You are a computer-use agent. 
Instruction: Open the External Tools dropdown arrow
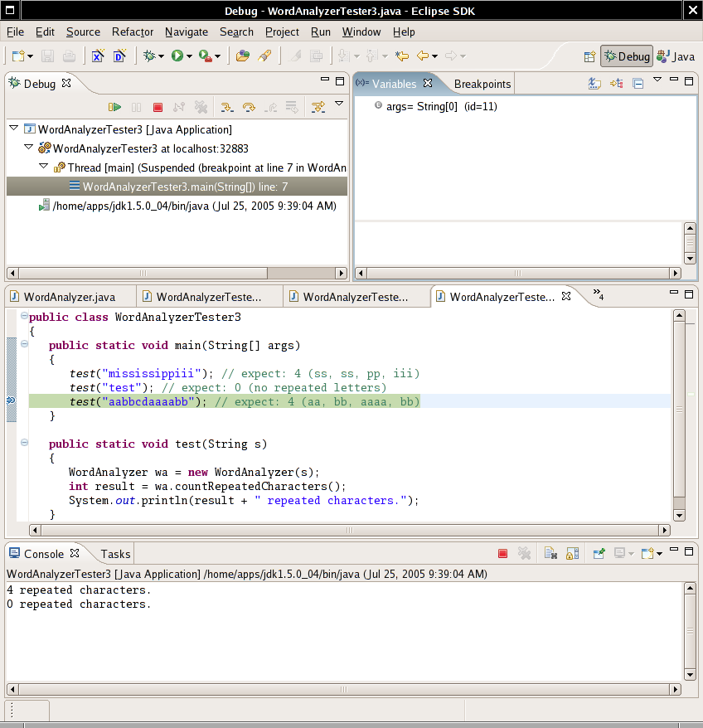pos(217,56)
